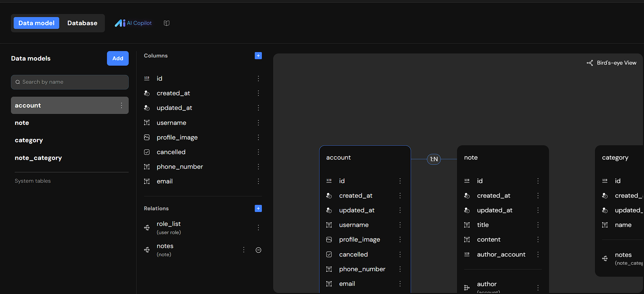This screenshot has width=644, height=294.
Task: Open options for email in account diagram card
Action: coord(400,284)
